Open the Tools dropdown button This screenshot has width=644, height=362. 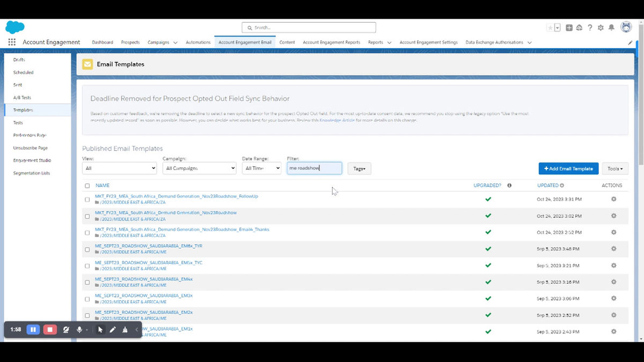[615, 168]
